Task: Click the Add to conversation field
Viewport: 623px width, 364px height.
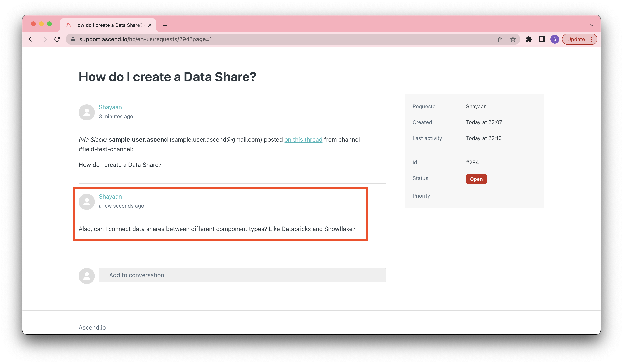Action: [242, 275]
